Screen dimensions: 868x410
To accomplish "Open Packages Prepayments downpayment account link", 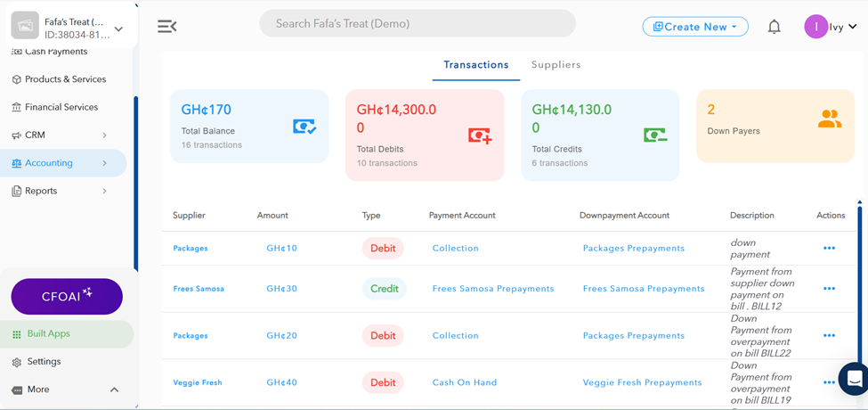I will pyautogui.click(x=633, y=249).
